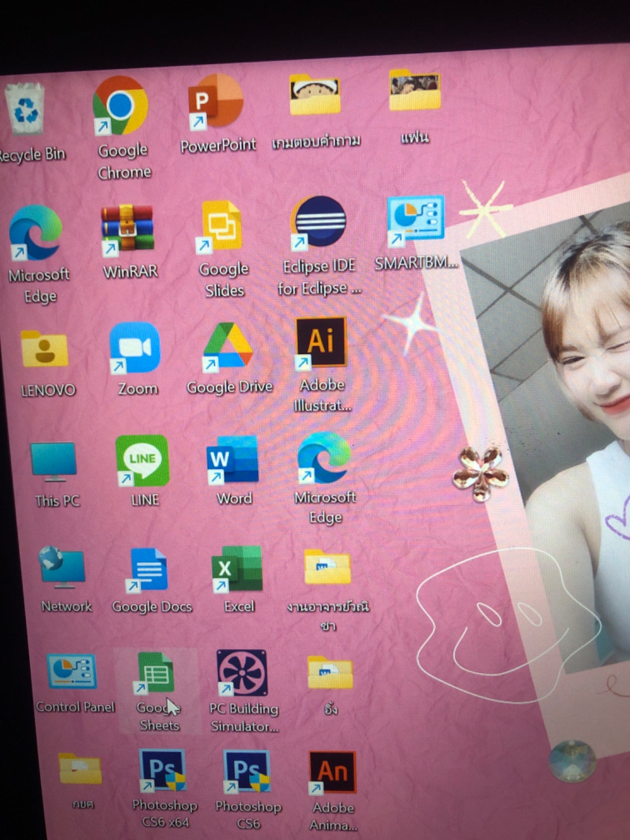Select the Microsoft Edge icon beside Word
Image resolution: width=630 pixels, height=840 pixels.
point(324,458)
